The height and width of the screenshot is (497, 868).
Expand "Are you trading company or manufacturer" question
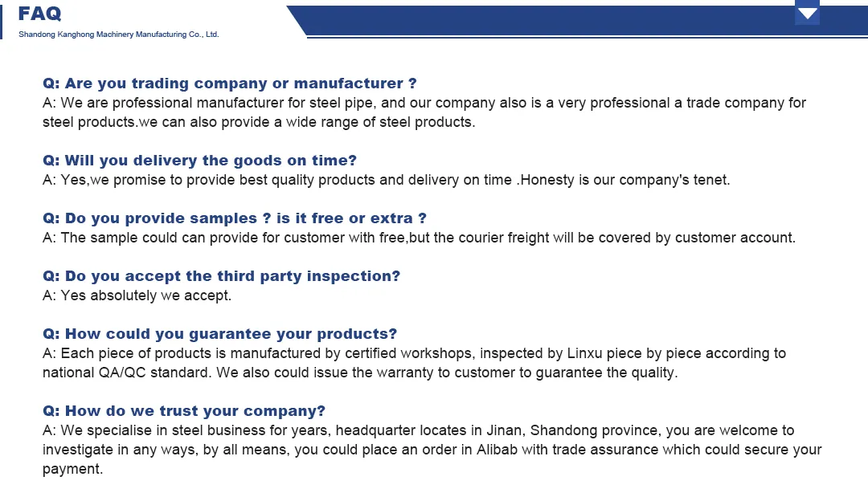229,84
